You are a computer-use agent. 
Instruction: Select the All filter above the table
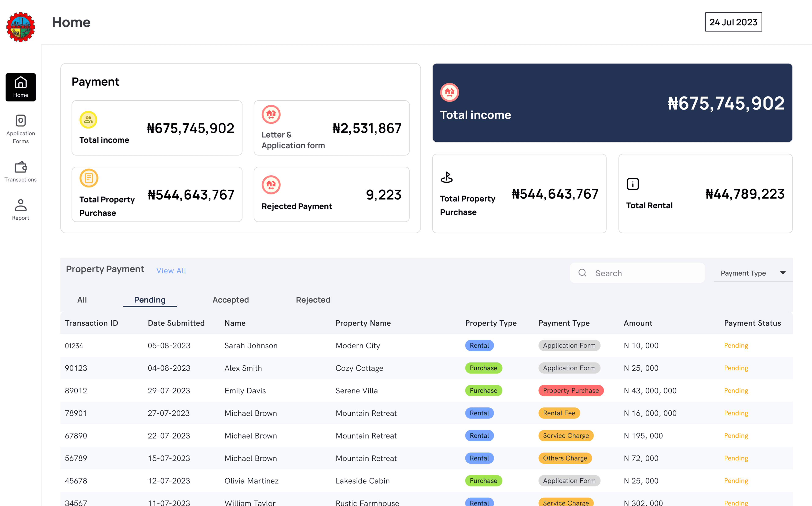(x=82, y=300)
